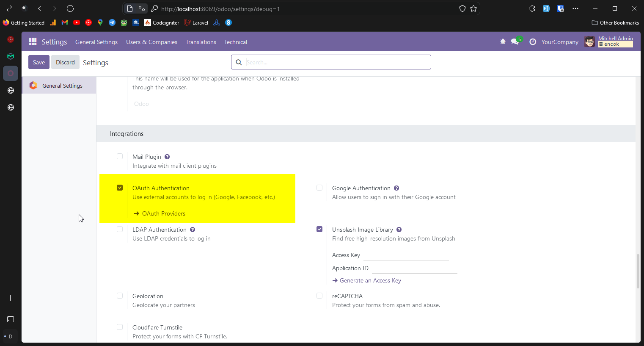Open the Google Maps bookmark icon
Viewport: 644px width, 346px height.
coord(100,22)
